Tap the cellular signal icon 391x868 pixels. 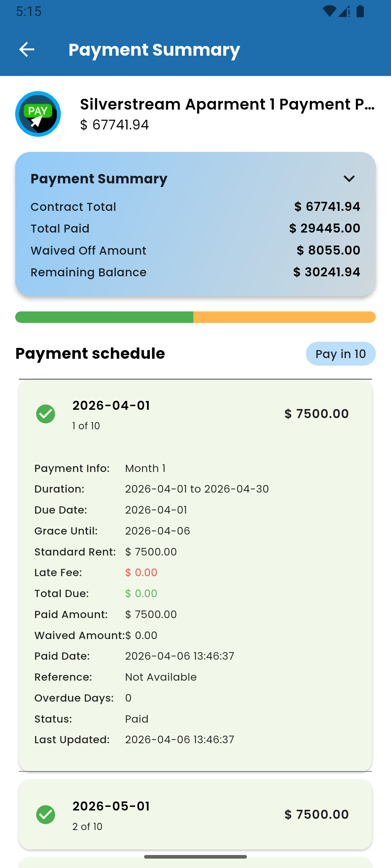click(344, 12)
